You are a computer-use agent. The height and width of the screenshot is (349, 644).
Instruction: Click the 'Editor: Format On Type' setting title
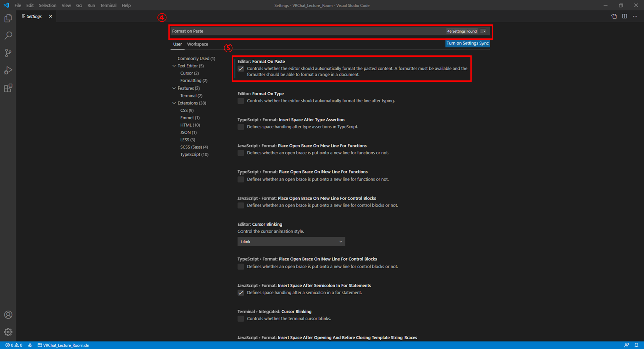tap(261, 94)
